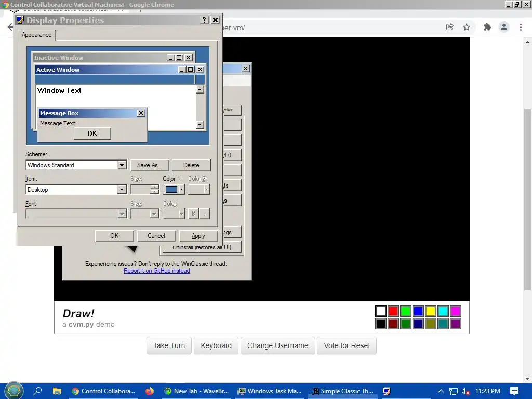Select bright blue color swatch
The height and width of the screenshot is (399, 532).
[418, 311]
